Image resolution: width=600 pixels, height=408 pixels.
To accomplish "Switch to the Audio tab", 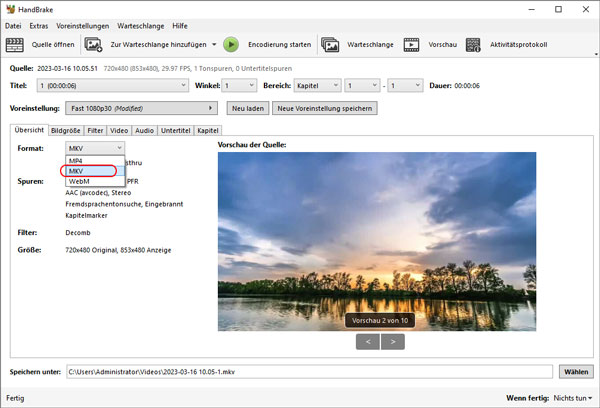I will tap(144, 131).
